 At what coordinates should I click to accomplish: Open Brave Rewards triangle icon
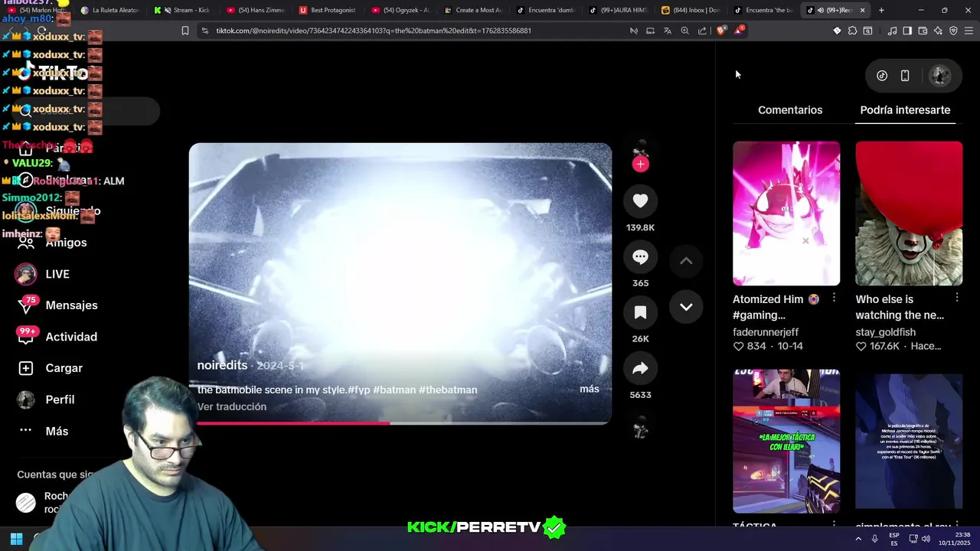point(739,31)
